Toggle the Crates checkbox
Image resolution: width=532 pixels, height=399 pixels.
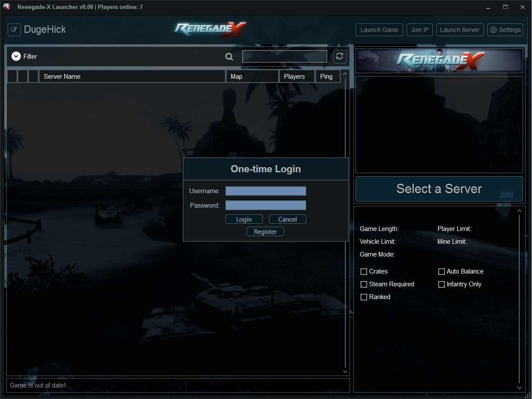tap(364, 272)
